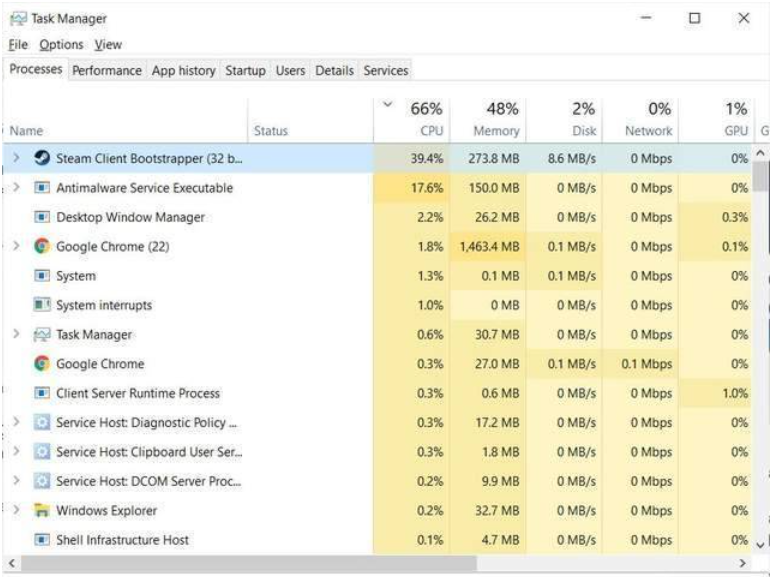
Task: Switch to the Services tab
Action: (x=386, y=71)
